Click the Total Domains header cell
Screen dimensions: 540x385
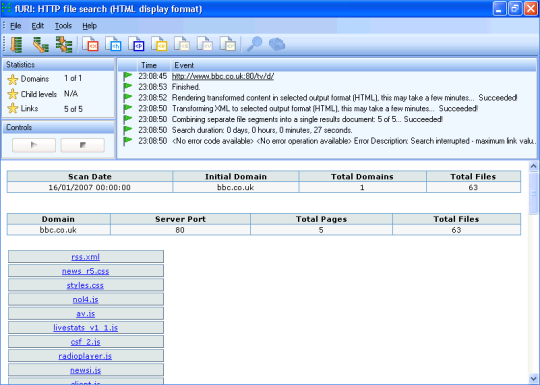362,177
